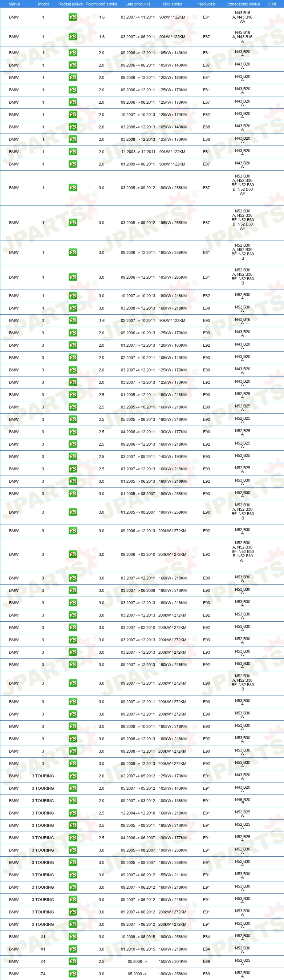Click fuel icon in row dated 09.2006 -> 02.2010
This screenshot has height=980, width=284.
click(73, 554)
